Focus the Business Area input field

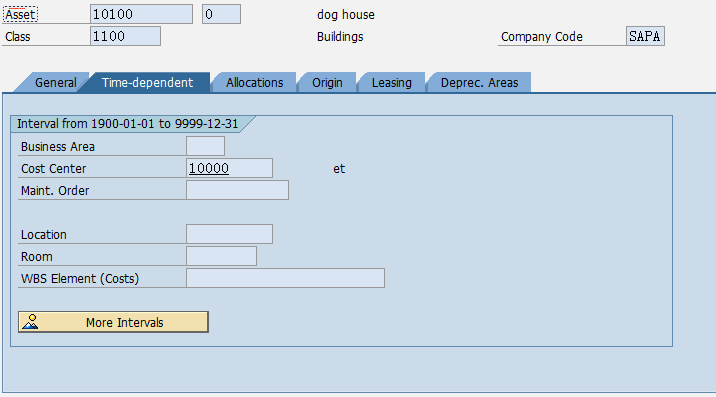click(x=205, y=146)
